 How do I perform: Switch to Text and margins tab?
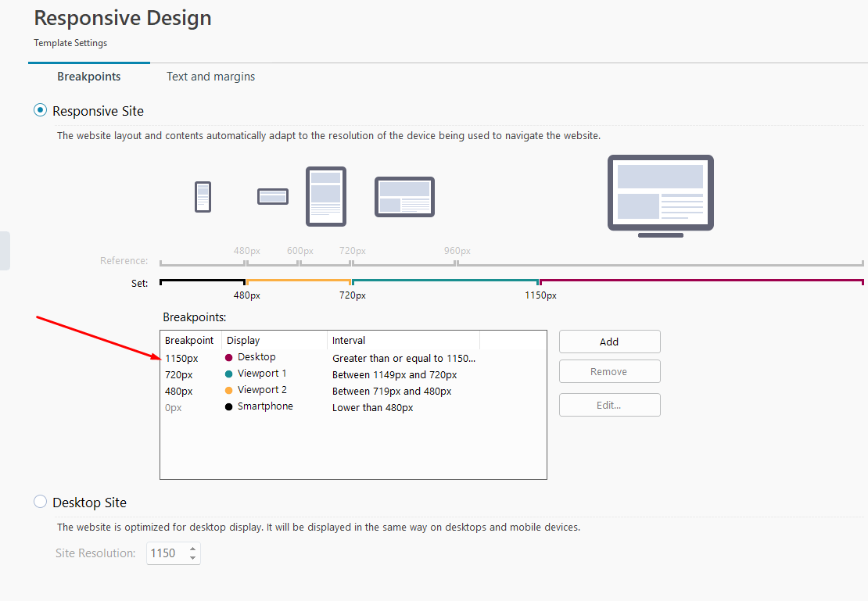coord(211,77)
